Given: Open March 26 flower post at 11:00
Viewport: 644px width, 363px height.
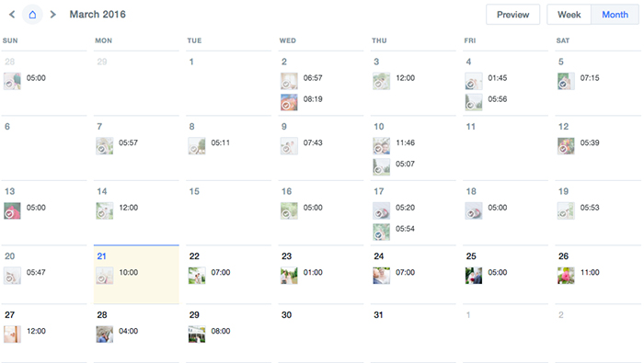Looking at the screenshot, I should pyautogui.click(x=579, y=275).
